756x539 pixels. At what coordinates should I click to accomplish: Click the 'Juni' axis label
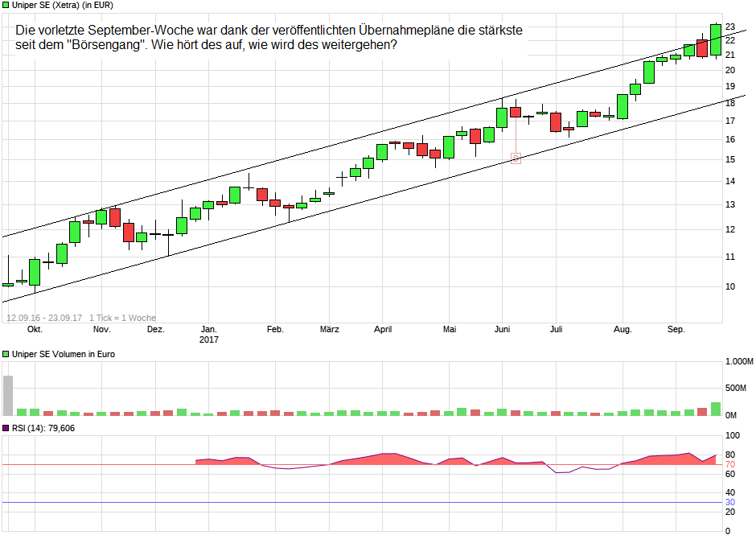pyautogui.click(x=503, y=329)
